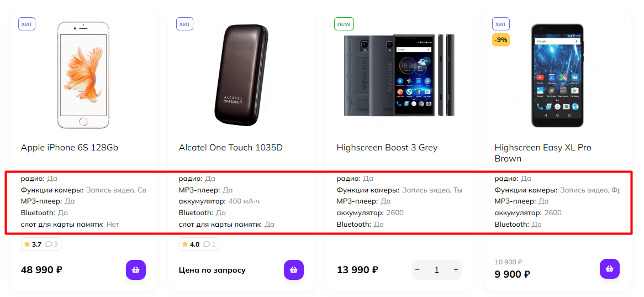644x297 pixels.
Task: Click star rating 3.7 on iPhone
Action: pos(33,244)
